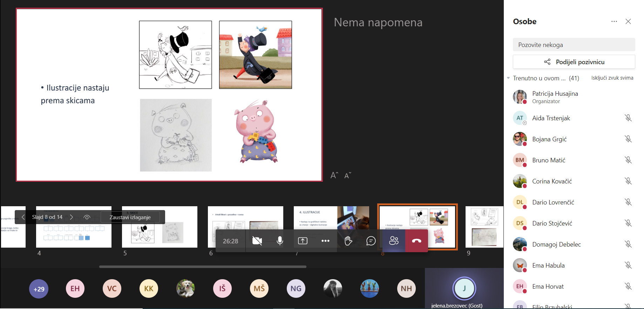
Task: Open more actions in meeting toolbar
Action: coord(325,241)
